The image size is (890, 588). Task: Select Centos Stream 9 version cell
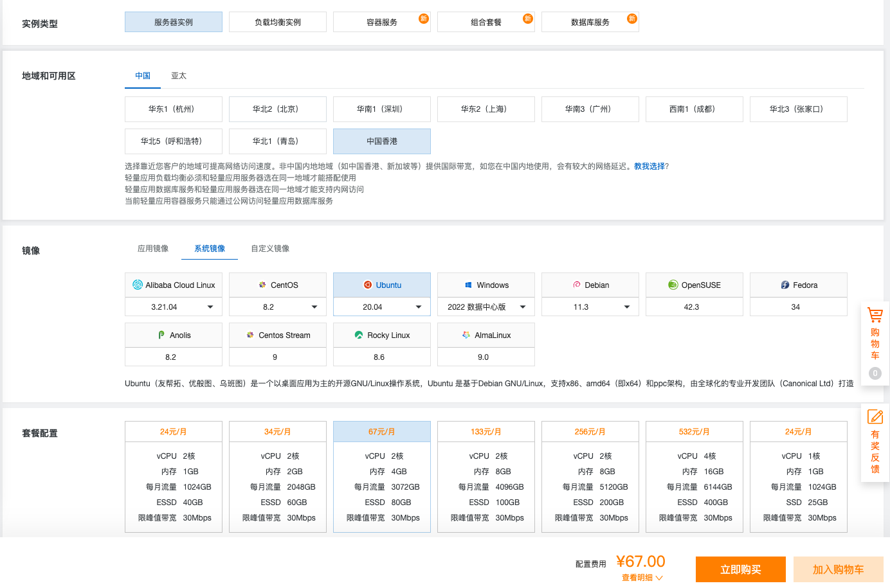click(x=278, y=357)
